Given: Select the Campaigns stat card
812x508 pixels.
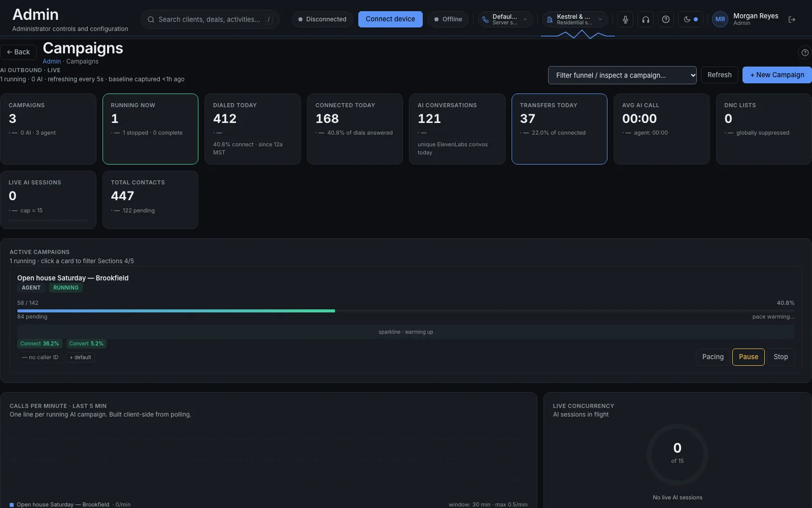Looking at the screenshot, I should (48, 129).
